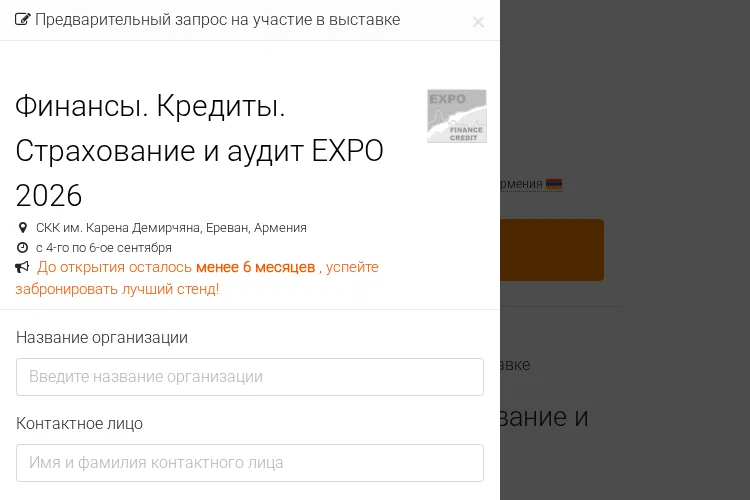Viewport: 750px width, 500px height.
Task: Focus the contact person name field
Action: 250,463
